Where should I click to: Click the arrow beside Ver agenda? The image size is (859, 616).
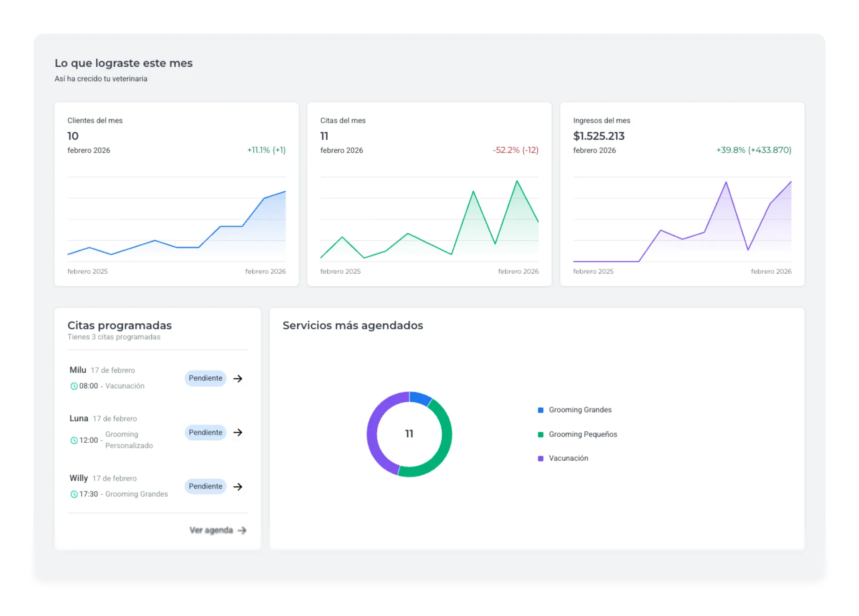click(x=242, y=530)
